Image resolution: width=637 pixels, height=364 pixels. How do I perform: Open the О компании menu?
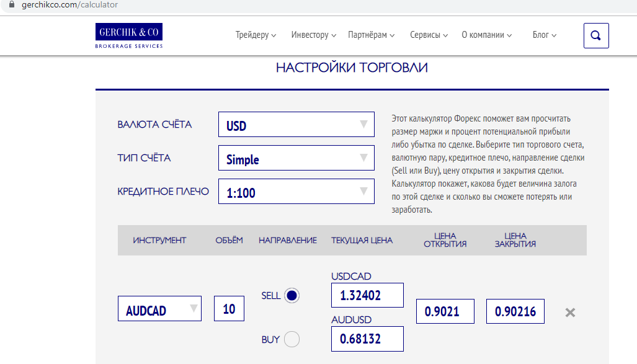click(x=486, y=35)
